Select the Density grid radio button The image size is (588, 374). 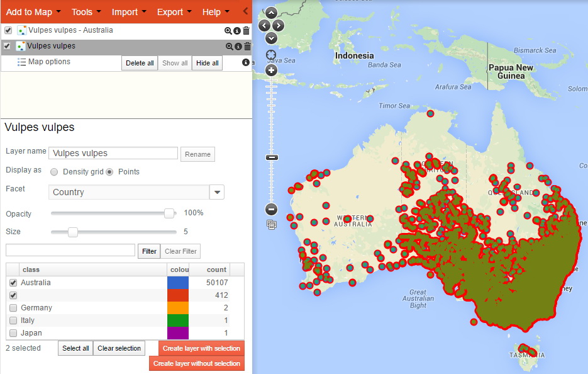tap(54, 171)
